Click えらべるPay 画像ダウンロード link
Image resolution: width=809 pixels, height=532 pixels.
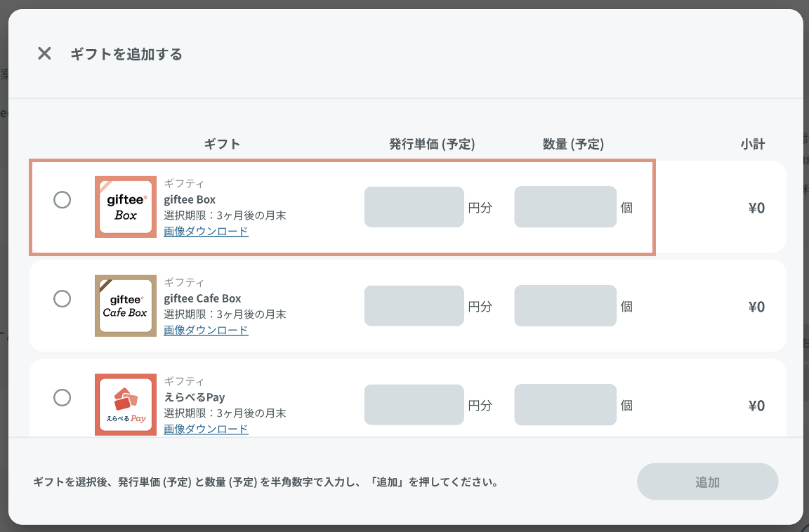click(206, 429)
